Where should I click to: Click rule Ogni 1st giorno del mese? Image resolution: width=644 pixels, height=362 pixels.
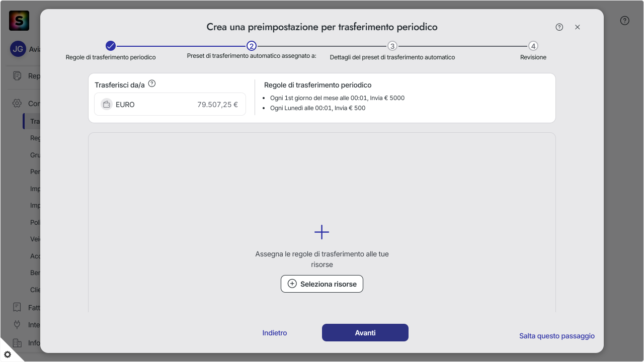(x=337, y=98)
